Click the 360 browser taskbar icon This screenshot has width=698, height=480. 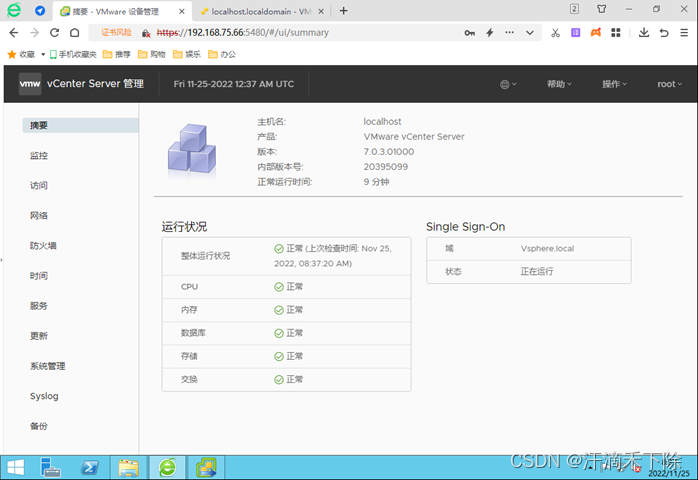tap(167, 468)
